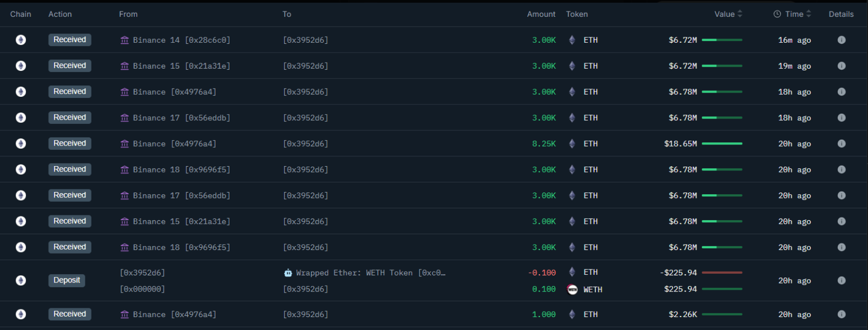Click ETH token icon on the Binance 14 row

(x=572, y=40)
